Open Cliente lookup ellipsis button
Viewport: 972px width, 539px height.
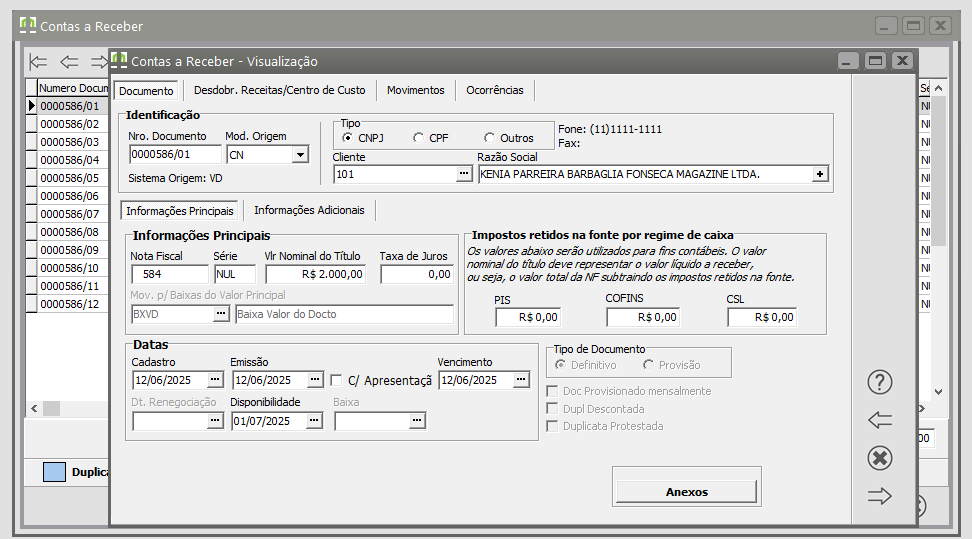click(x=464, y=174)
